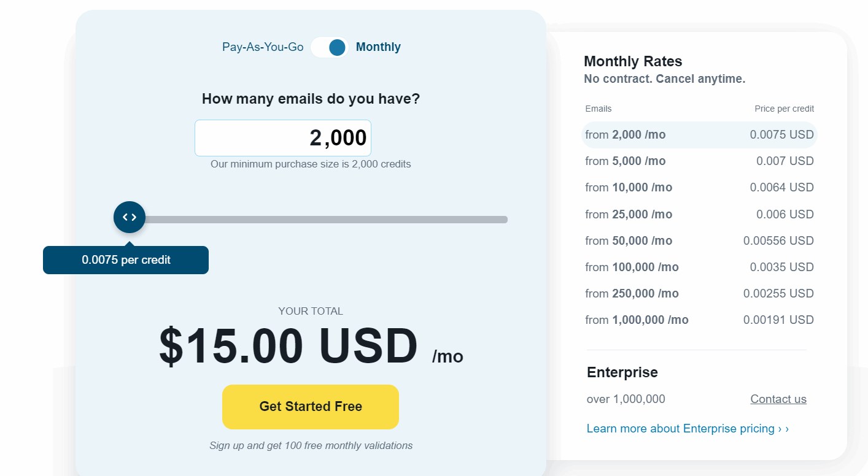Select the from 25,000 /mo rate row
This screenshot has width=868, height=476.
[x=699, y=215]
